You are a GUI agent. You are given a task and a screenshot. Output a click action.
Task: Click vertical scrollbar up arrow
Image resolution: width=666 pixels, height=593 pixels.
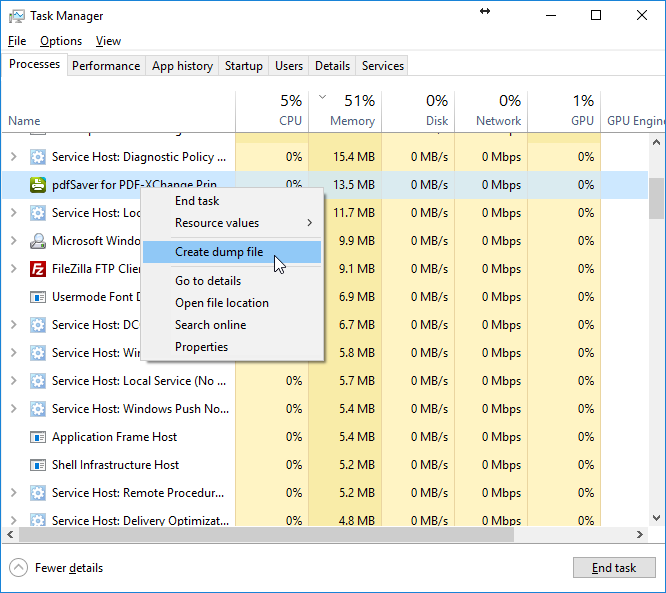[656, 142]
